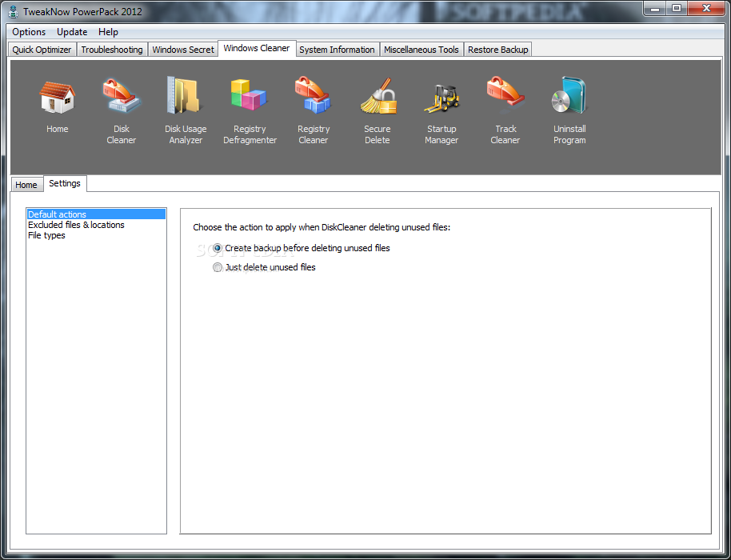The image size is (731, 560).
Task: Maximize the TweakNow PowerPack window
Action: tap(677, 8)
